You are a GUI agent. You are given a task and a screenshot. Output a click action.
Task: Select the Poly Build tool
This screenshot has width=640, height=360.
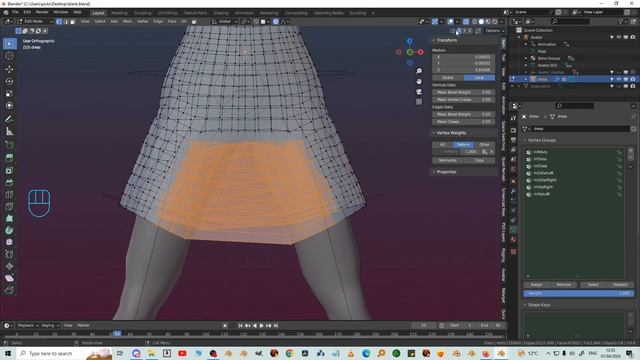click(x=9, y=218)
